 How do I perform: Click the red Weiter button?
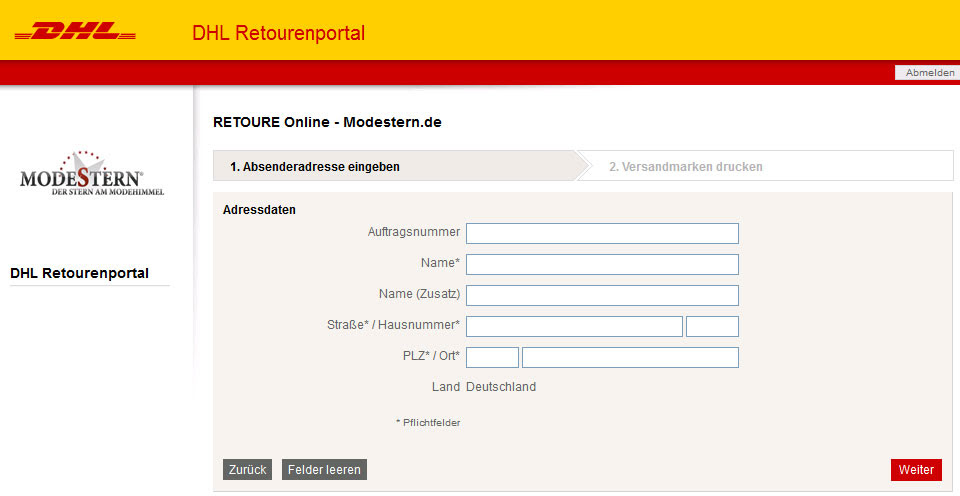pos(916,470)
